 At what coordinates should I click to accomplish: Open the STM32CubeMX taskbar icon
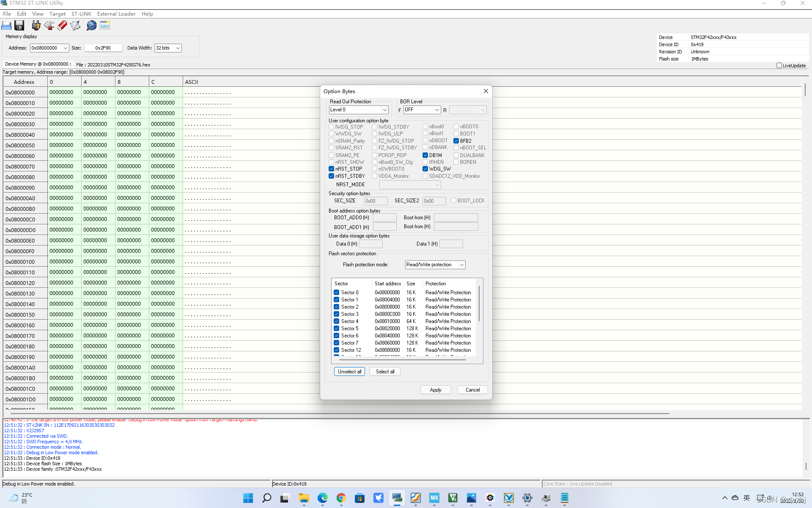(x=434, y=498)
